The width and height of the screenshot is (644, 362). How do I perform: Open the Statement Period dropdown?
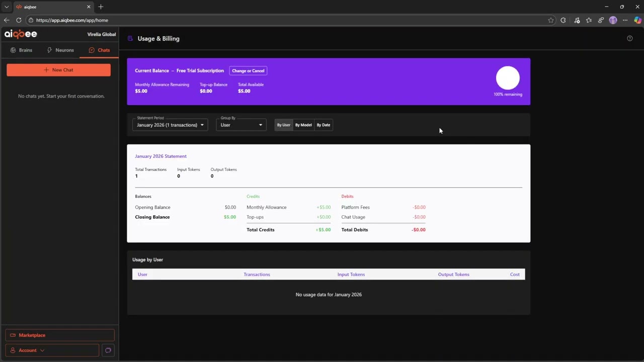point(170,125)
